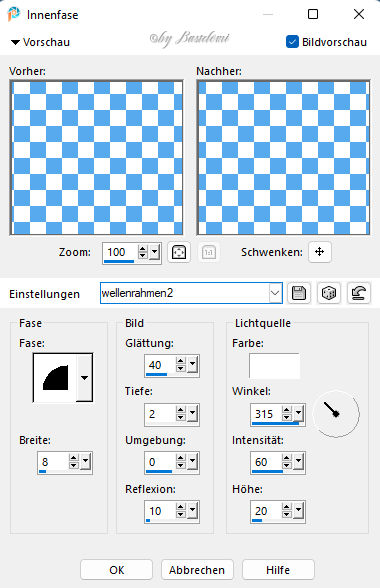This screenshot has width=380, height=588.
Task: Toggle the Bildvorschau checkbox
Action: pos(292,42)
